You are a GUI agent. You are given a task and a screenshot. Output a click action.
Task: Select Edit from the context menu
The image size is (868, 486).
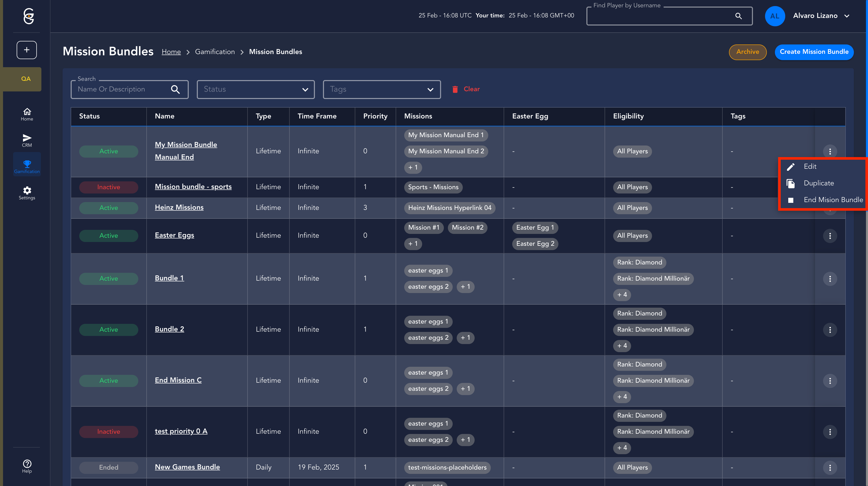pyautogui.click(x=810, y=167)
